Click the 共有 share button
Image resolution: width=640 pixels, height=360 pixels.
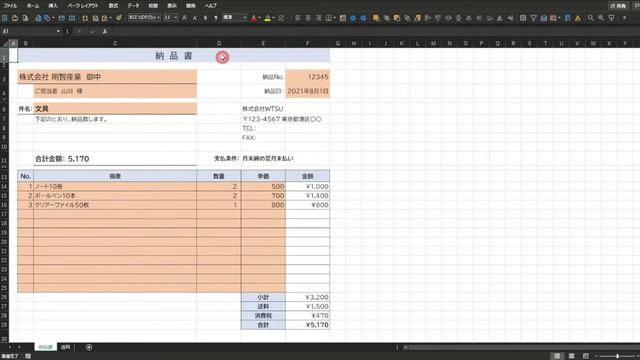click(618, 6)
